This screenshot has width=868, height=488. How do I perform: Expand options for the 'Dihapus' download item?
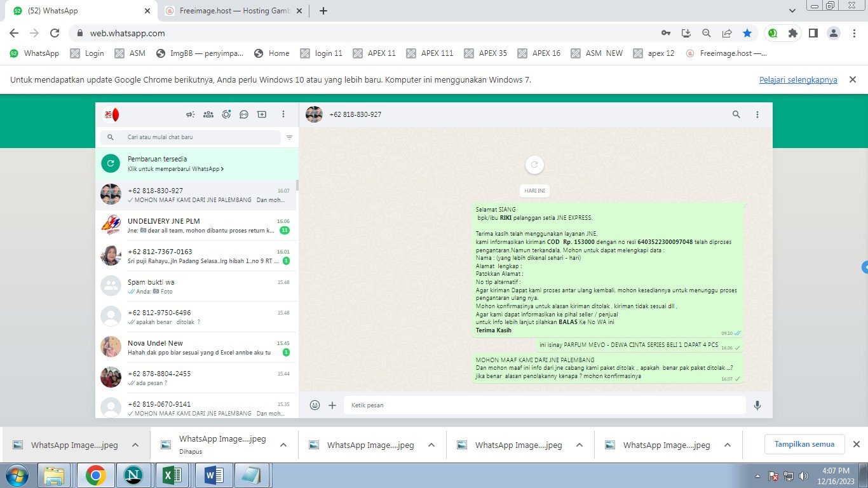[283, 445]
